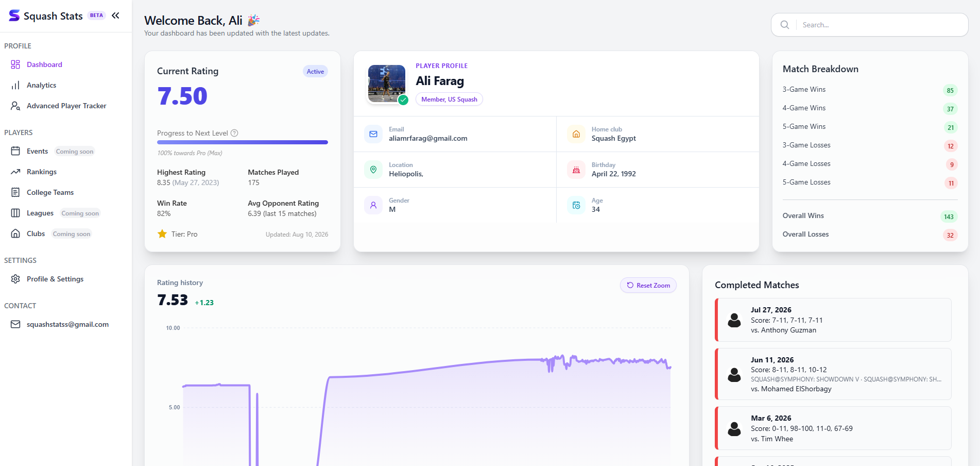Open the Jul 27, 2026 match card

[x=833, y=320]
